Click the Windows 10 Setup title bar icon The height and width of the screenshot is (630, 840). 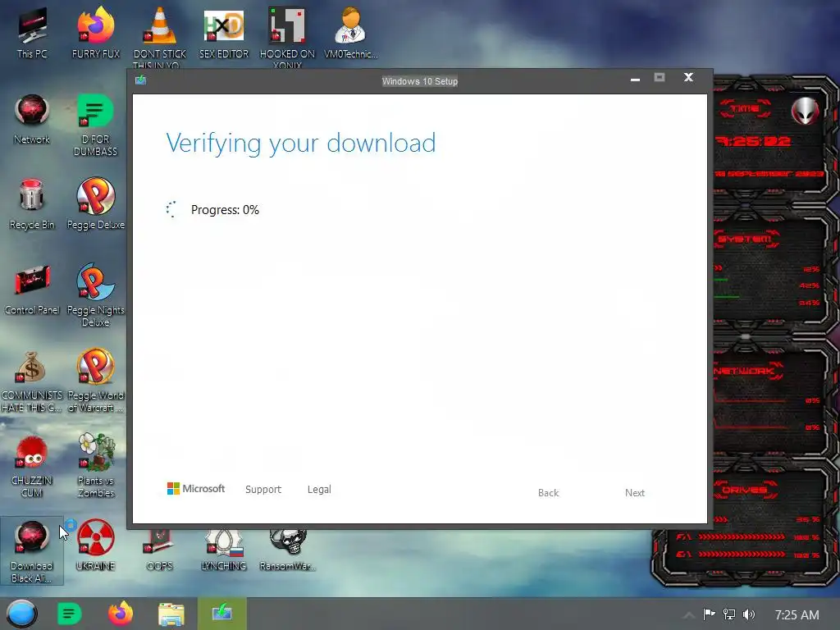[x=140, y=80]
